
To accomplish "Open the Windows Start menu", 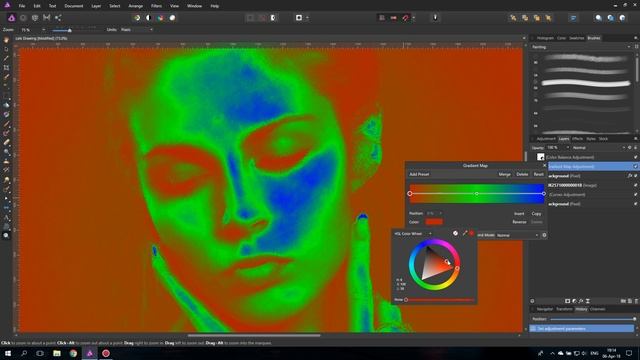I will tap(8, 353).
